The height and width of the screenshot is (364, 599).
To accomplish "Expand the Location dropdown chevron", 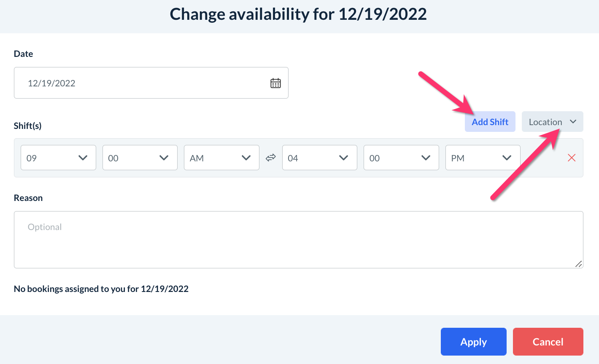I will tap(573, 122).
